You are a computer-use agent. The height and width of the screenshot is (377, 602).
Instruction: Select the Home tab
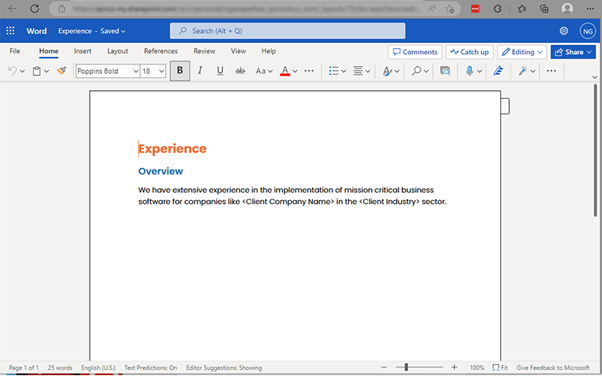[x=49, y=51]
